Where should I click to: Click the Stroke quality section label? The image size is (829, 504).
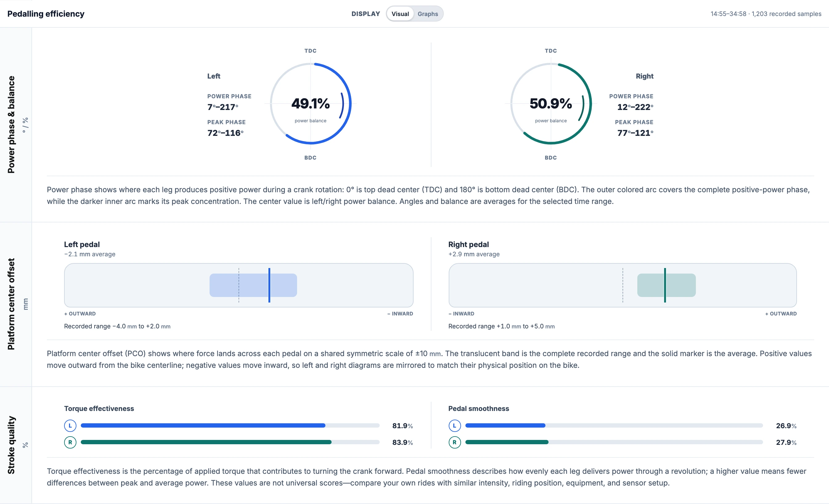pos(11,445)
